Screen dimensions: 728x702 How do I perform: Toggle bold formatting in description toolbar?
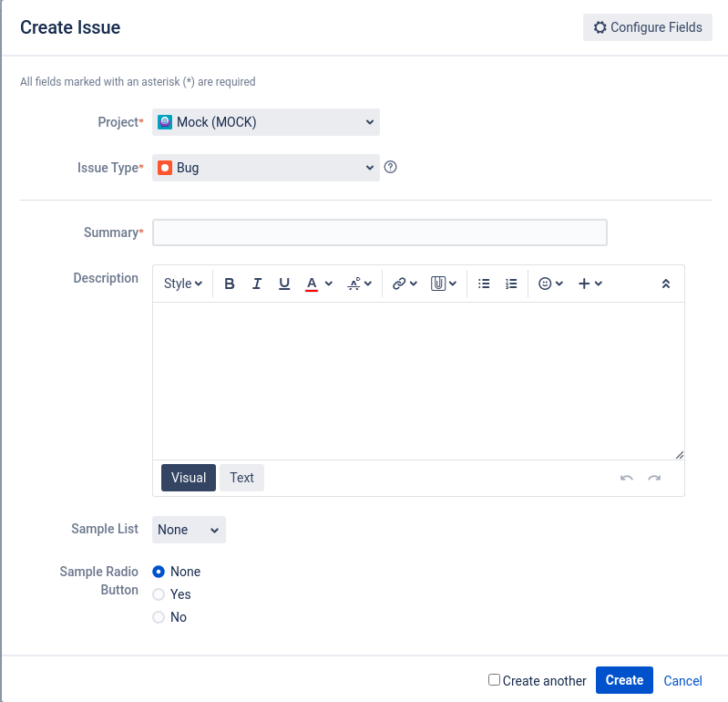pyautogui.click(x=230, y=284)
